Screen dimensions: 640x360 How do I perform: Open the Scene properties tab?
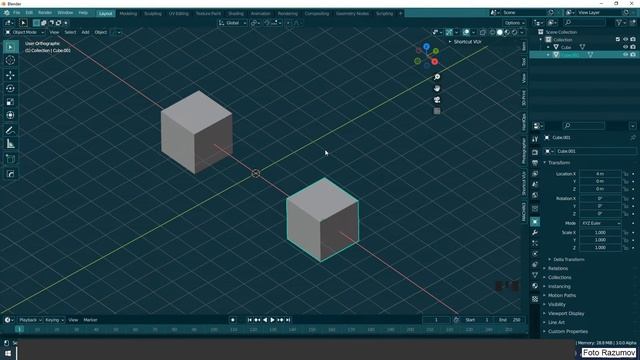pyautogui.click(x=535, y=184)
